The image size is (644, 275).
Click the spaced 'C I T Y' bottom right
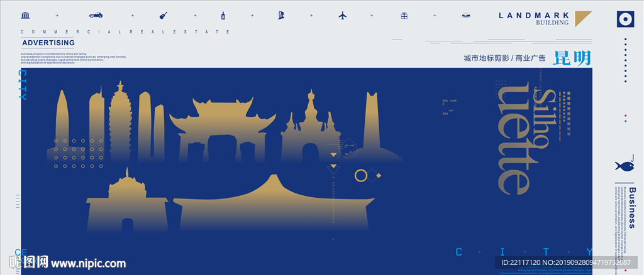[524, 252]
